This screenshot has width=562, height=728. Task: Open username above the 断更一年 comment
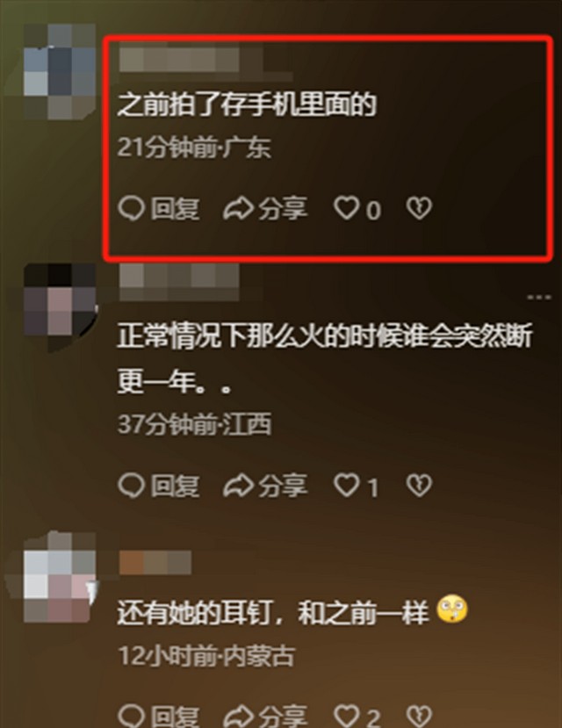179,282
